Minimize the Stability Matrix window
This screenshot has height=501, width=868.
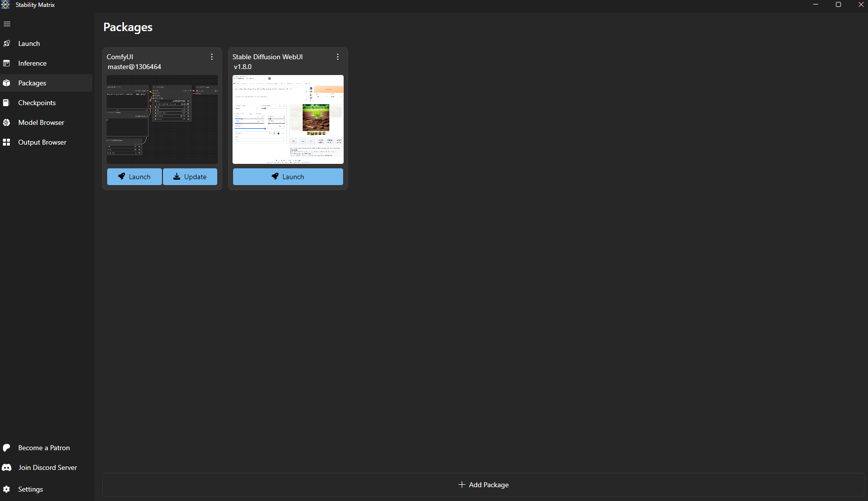(816, 4)
